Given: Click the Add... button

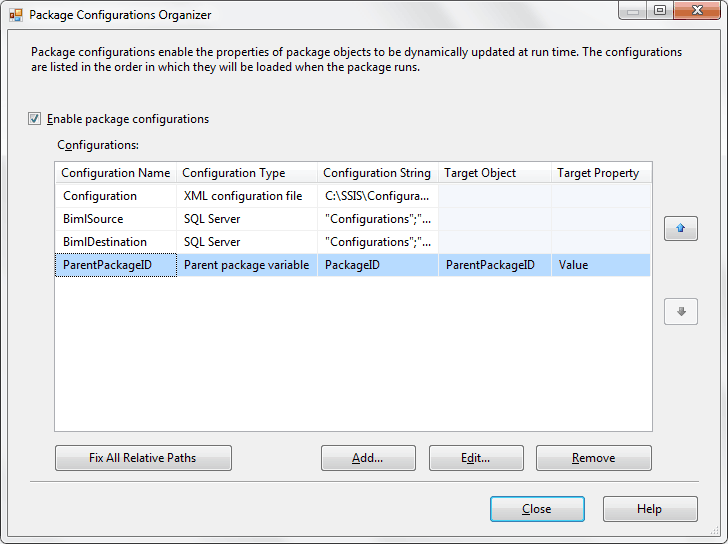Looking at the screenshot, I should [367, 458].
